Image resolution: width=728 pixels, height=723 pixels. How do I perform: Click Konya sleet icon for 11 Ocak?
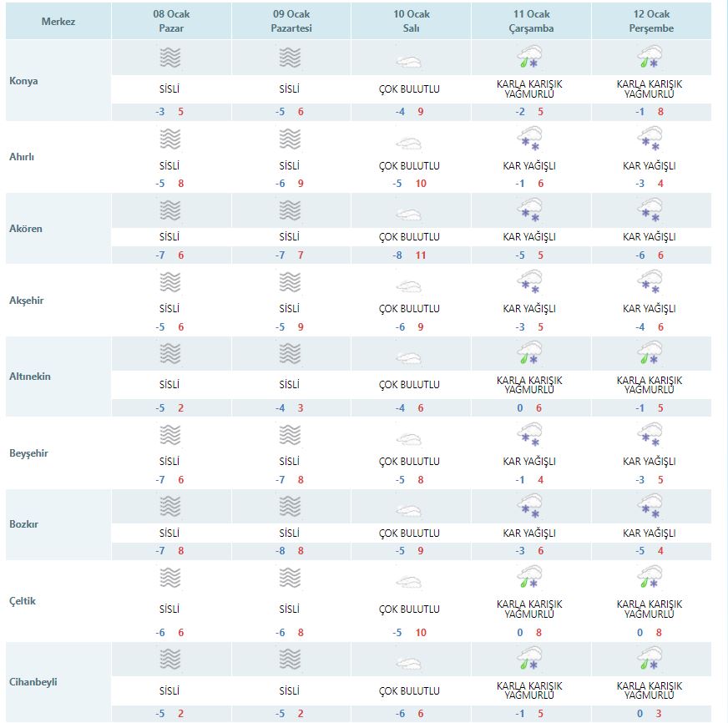528,58
